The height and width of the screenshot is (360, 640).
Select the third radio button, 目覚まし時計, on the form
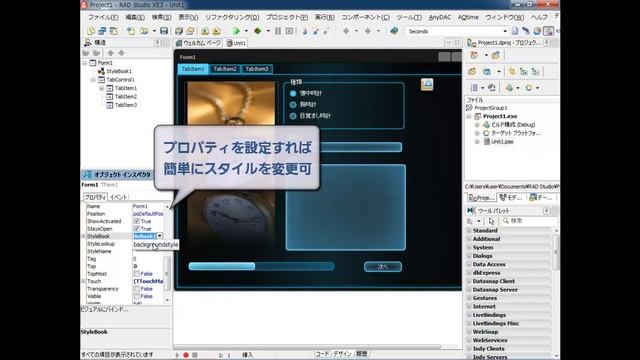[293, 116]
